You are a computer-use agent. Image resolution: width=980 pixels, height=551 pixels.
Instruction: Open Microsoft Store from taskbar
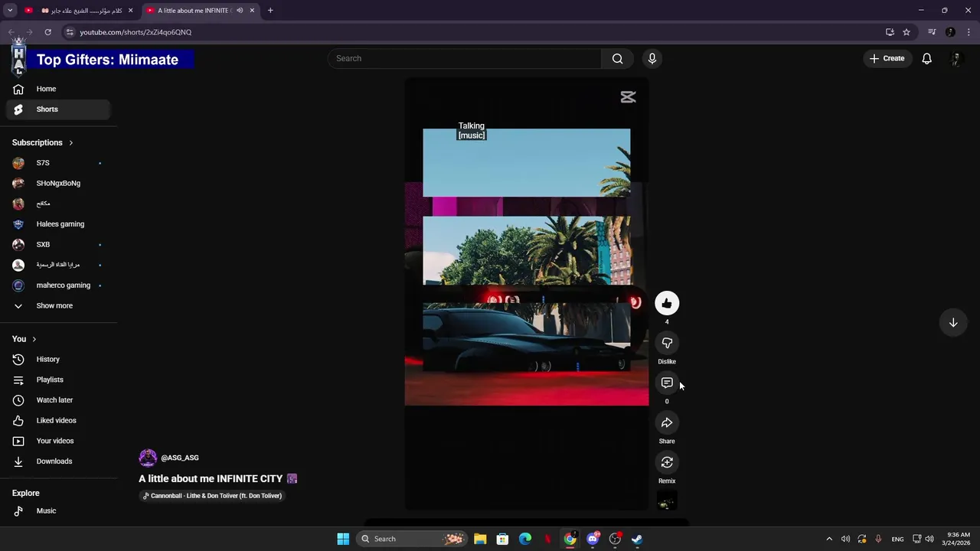coord(502,539)
